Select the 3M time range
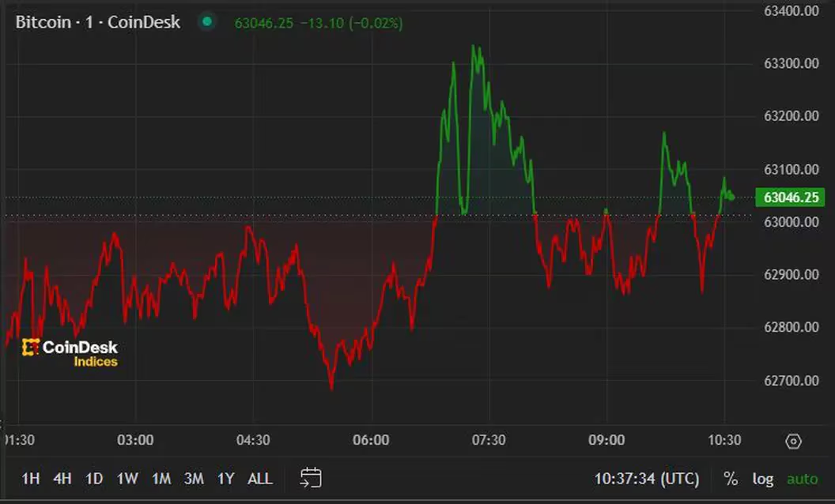Viewport: 835px width, 504px height. [x=194, y=479]
